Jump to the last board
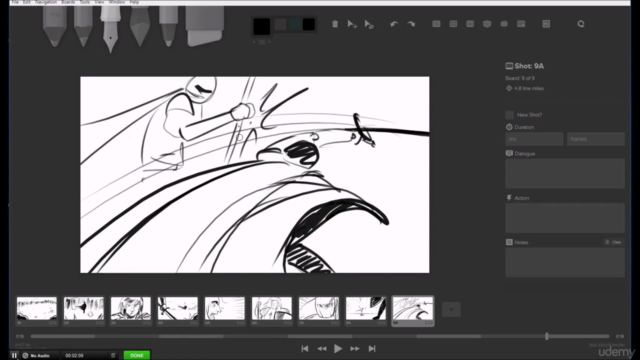Screen dimensions: 640x360 tap(372, 349)
